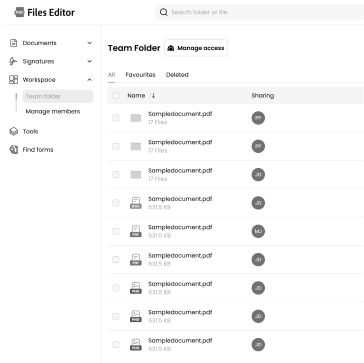Viewport: 364px width, 363px height.
Task: Click the Documents page icon in sidebar
Action: pyautogui.click(x=13, y=43)
